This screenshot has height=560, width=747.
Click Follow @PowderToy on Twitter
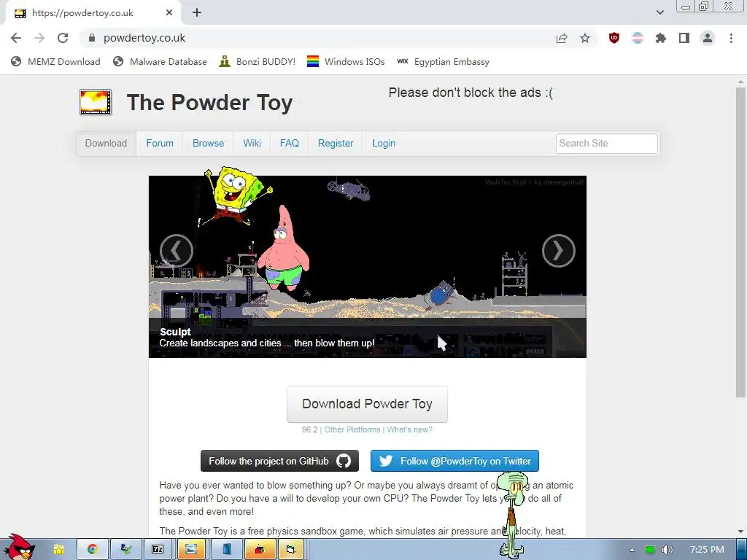(x=454, y=461)
